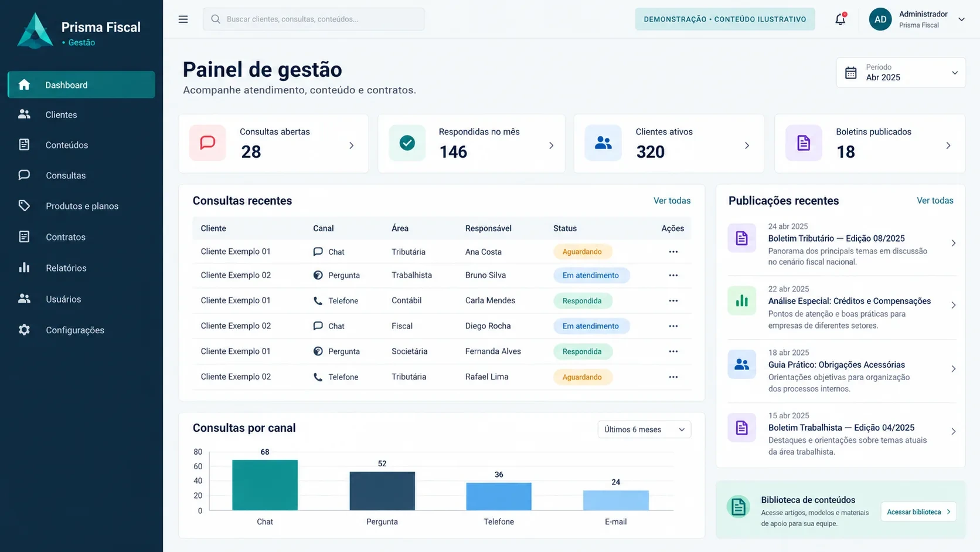Open actions menu for Carla Mendes row
The image size is (980, 552).
pyautogui.click(x=673, y=300)
